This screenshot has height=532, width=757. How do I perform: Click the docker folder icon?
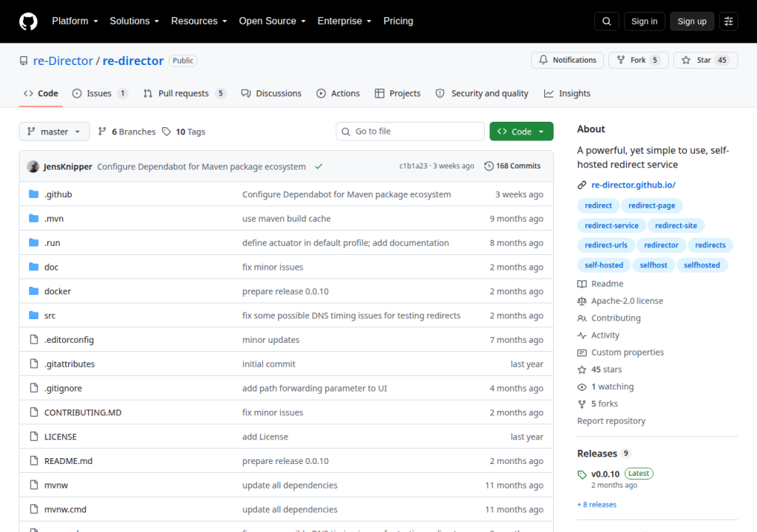(34, 290)
